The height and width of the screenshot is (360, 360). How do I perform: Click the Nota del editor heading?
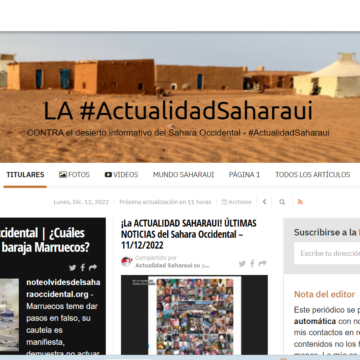click(x=324, y=294)
